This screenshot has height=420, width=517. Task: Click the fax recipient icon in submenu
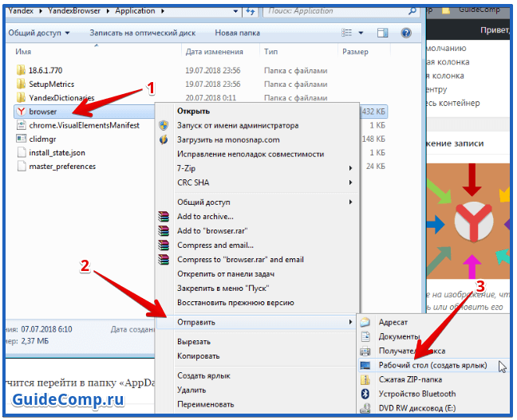click(365, 351)
